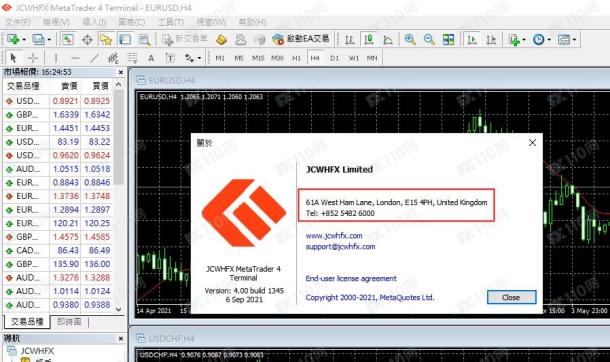Select the Fibonacci Retracement tool
This screenshot has width=610, height=362.
[x=132, y=58]
